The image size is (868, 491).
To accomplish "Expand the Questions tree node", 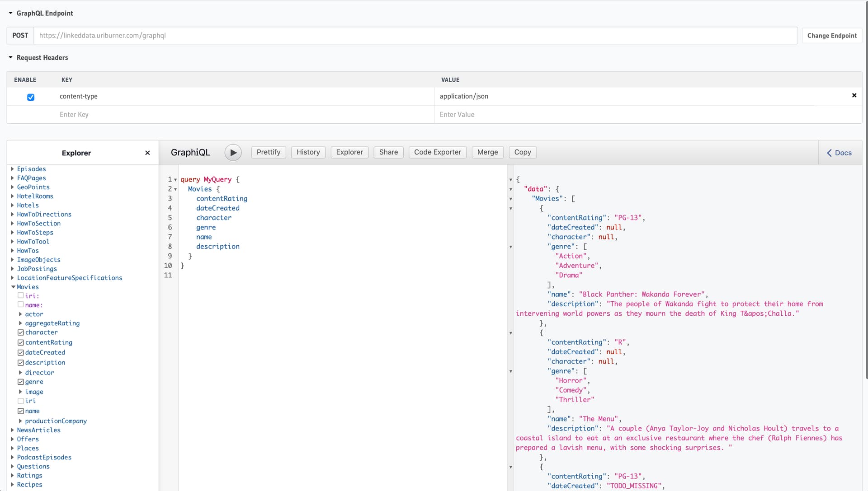I will pos(12,467).
